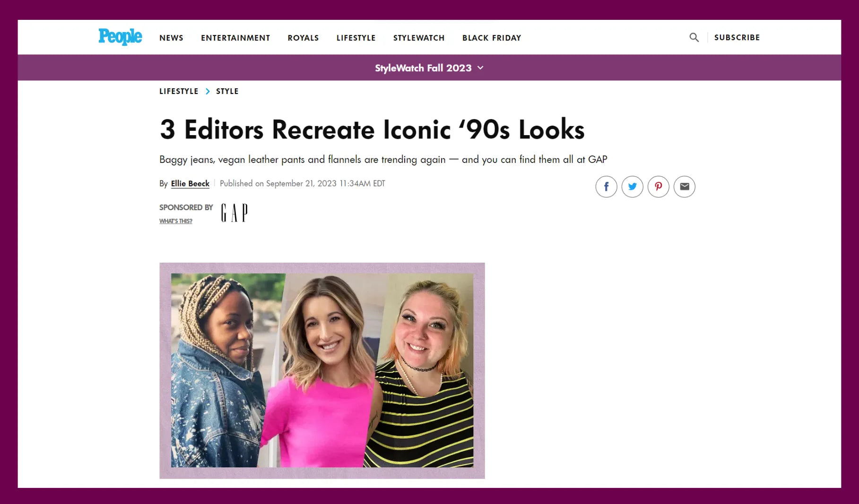Open the News menu
Screen dimensions: 859x504
click(171, 38)
